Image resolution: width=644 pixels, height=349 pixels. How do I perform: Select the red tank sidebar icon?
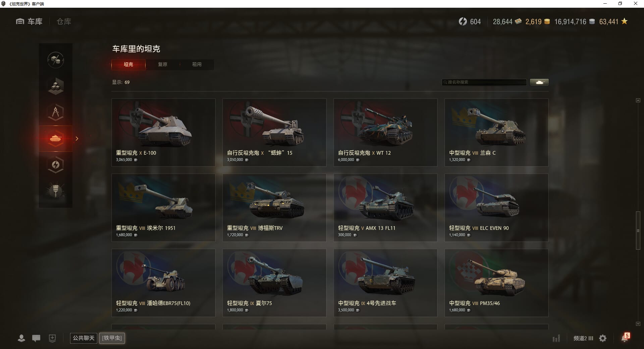56,139
